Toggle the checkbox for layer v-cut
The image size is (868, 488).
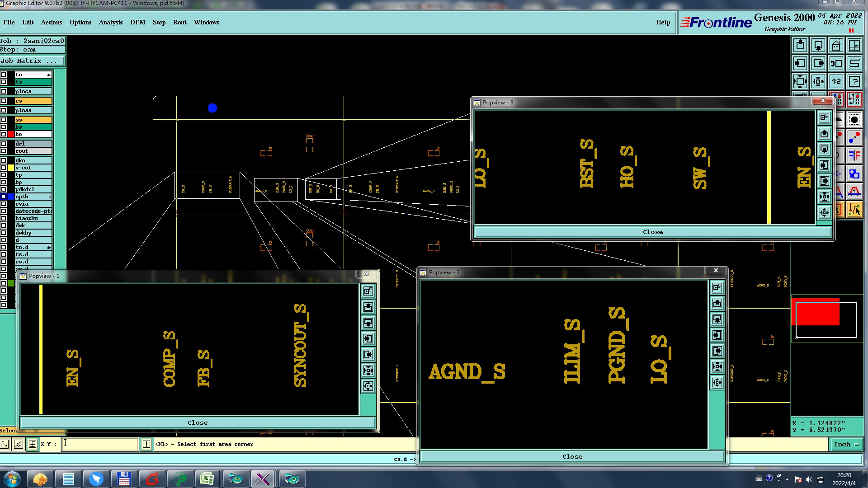4,168
